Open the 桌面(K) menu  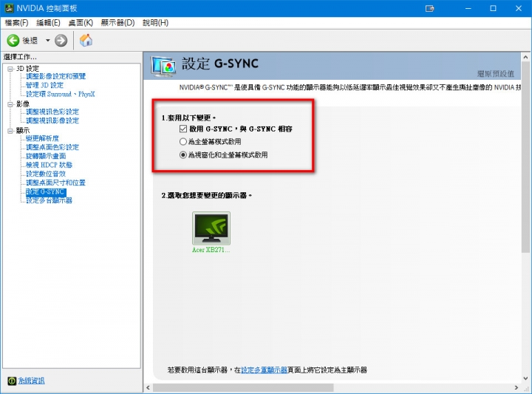pos(81,23)
